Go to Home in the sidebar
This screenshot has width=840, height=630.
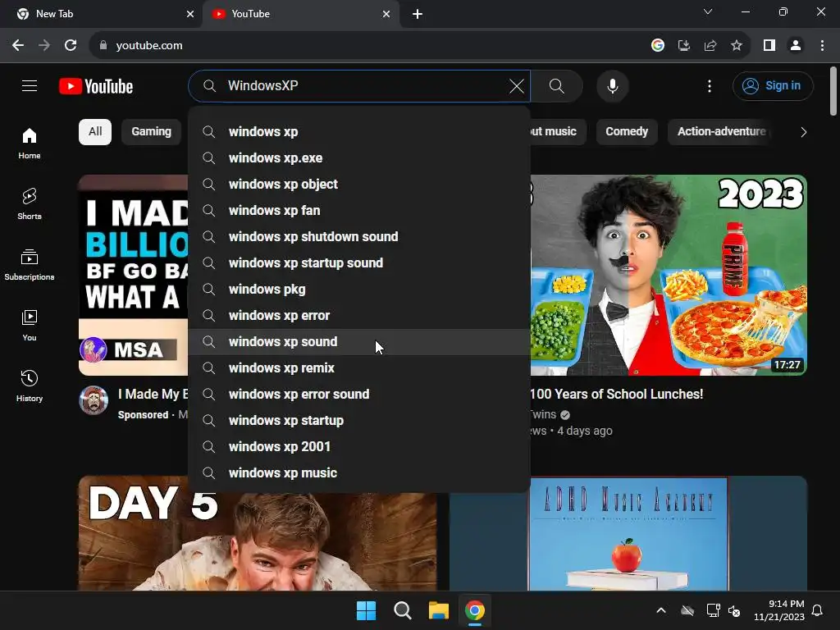coord(30,144)
